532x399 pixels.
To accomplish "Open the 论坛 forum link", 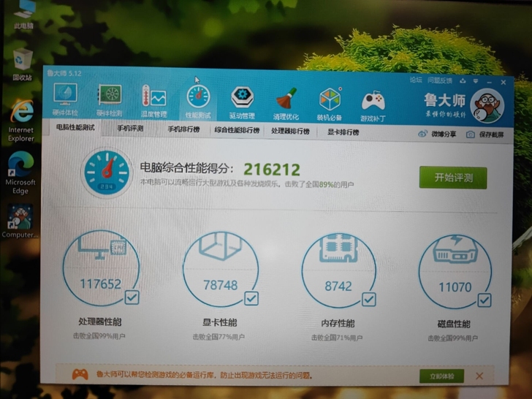I will point(416,80).
